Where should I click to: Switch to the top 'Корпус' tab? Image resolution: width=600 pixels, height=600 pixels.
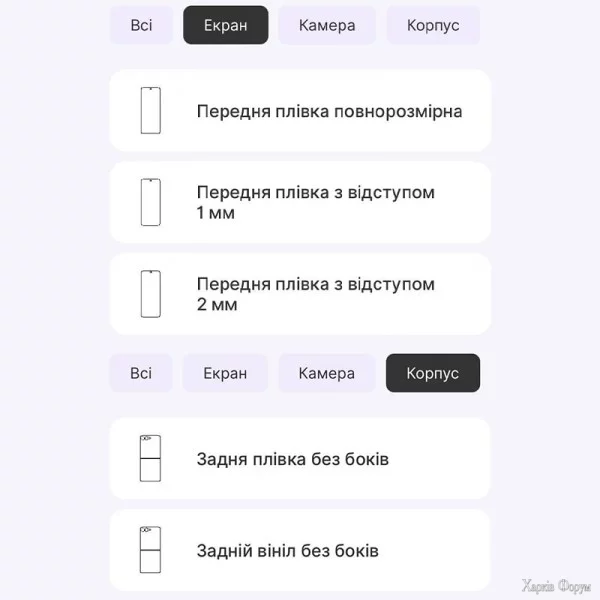pyautogui.click(x=433, y=25)
